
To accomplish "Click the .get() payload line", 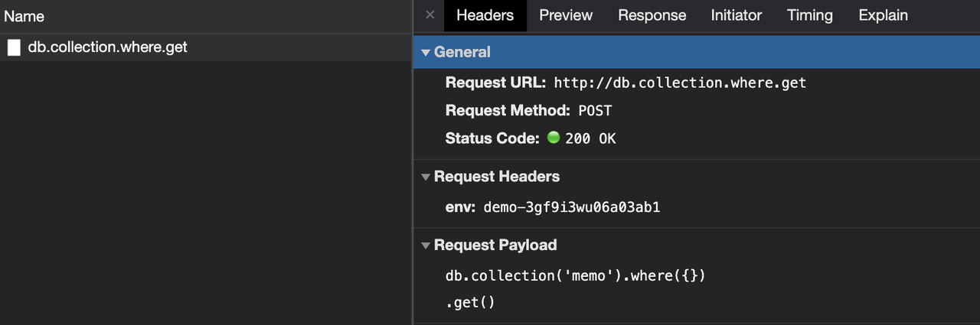I will [470, 303].
